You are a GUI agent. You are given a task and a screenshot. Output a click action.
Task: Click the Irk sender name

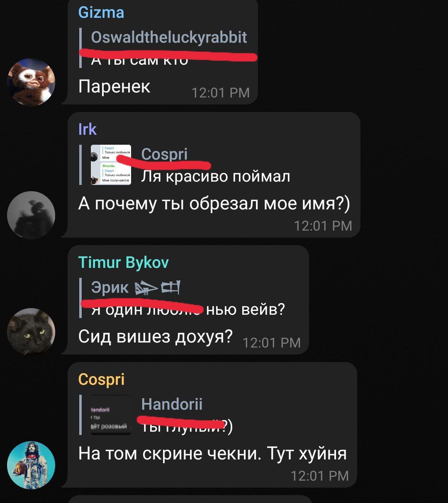[87, 129]
